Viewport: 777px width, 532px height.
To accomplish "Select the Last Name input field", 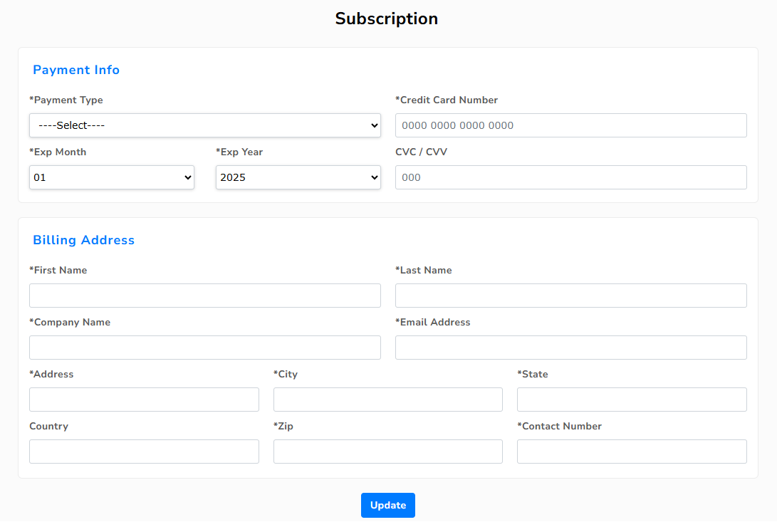I will point(570,296).
